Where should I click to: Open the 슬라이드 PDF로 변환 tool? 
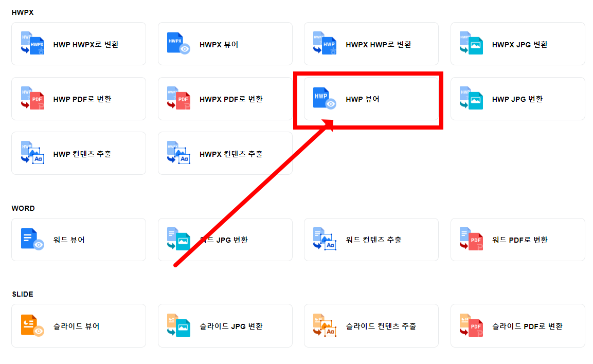pyautogui.click(x=517, y=325)
